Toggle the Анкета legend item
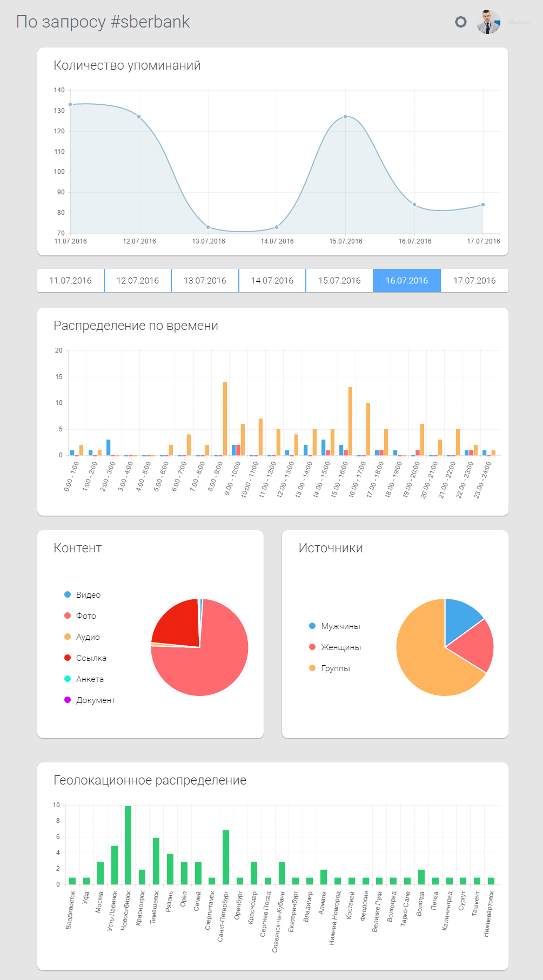This screenshot has height=980, width=543. click(84, 679)
